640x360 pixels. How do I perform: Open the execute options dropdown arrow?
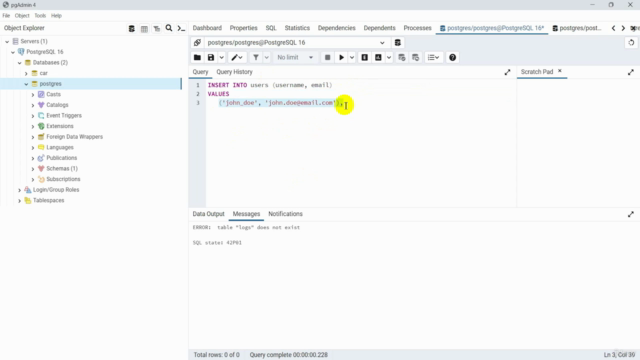point(352,58)
